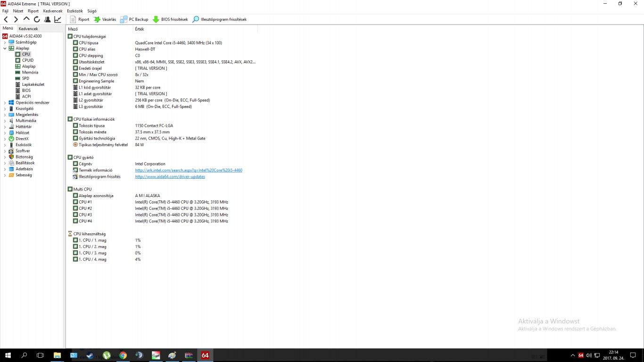Open the aida64.com/driver-updates link
The width and height of the screenshot is (644, 362).
[x=170, y=177]
